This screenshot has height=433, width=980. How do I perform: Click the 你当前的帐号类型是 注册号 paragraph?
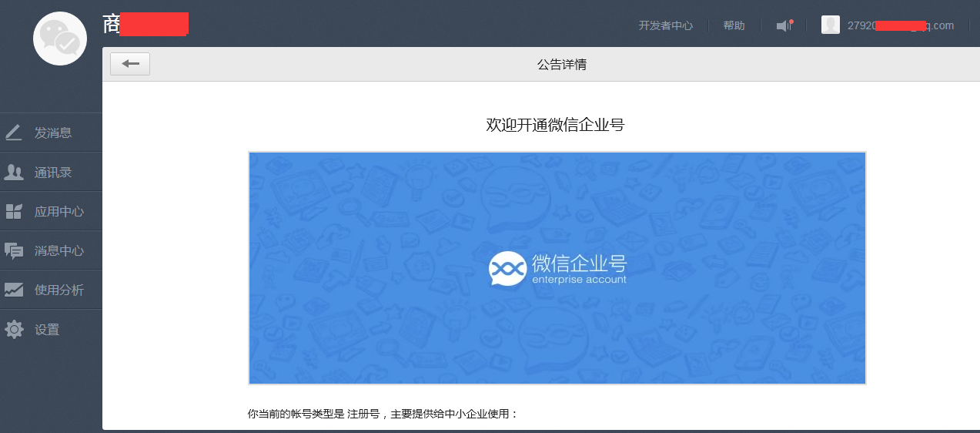383,414
